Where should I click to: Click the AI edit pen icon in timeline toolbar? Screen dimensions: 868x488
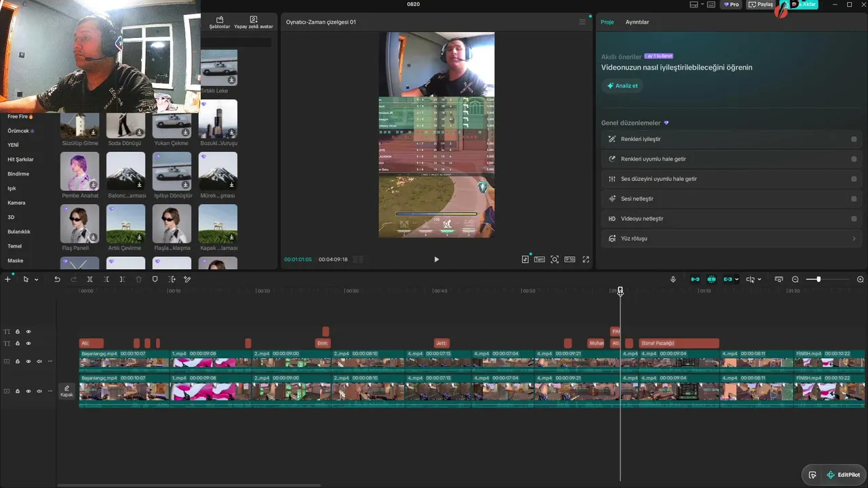coord(187,279)
